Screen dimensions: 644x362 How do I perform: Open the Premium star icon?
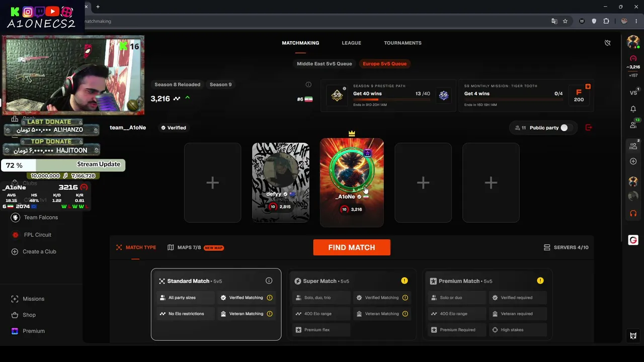pos(15,331)
